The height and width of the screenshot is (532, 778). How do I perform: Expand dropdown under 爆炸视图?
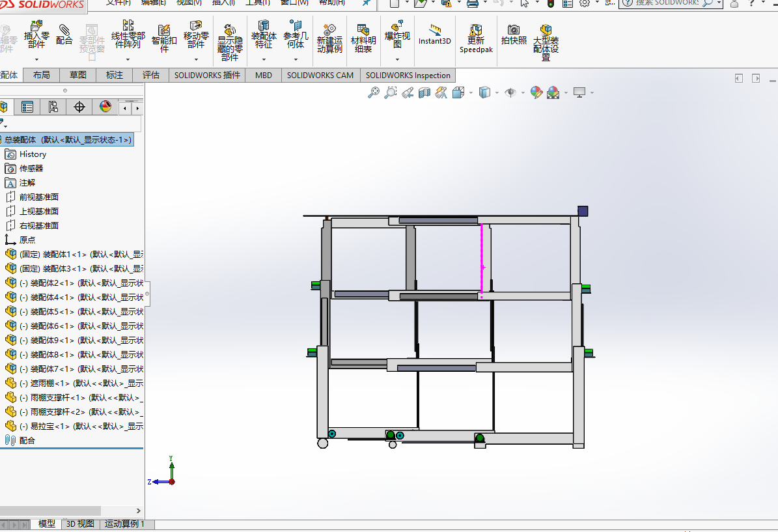point(397,59)
